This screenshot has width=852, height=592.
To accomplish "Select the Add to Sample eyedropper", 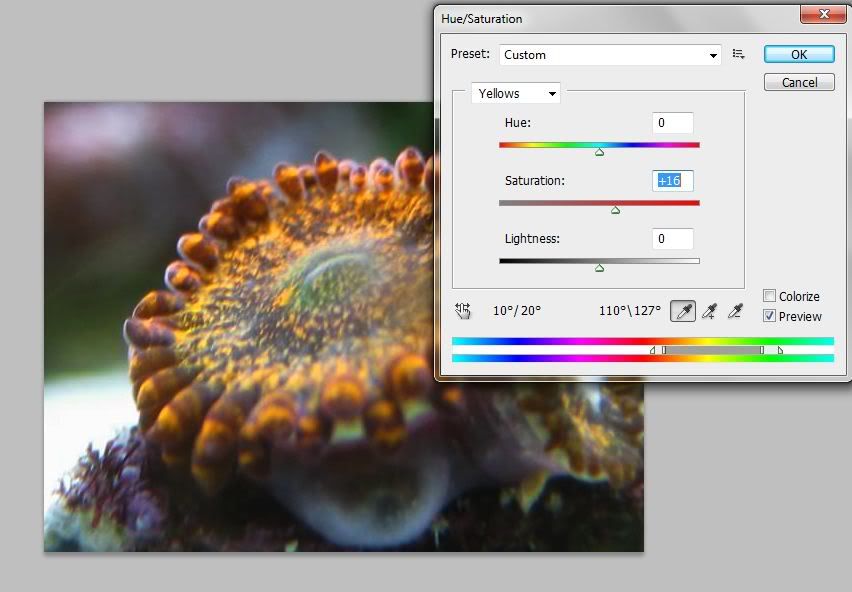I will (709, 311).
